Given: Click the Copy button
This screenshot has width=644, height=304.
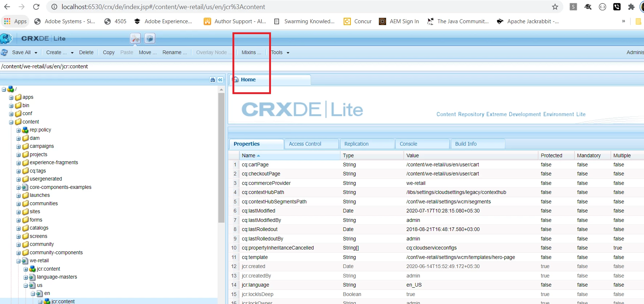Looking at the screenshot, I should pyautogui.click(x=109, y=52).
